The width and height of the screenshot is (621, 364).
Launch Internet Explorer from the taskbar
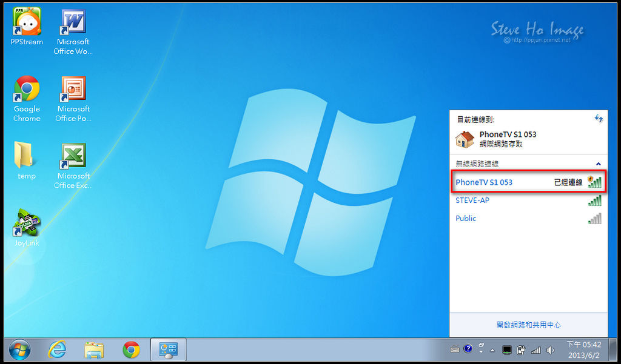click(x=57, y=350)
